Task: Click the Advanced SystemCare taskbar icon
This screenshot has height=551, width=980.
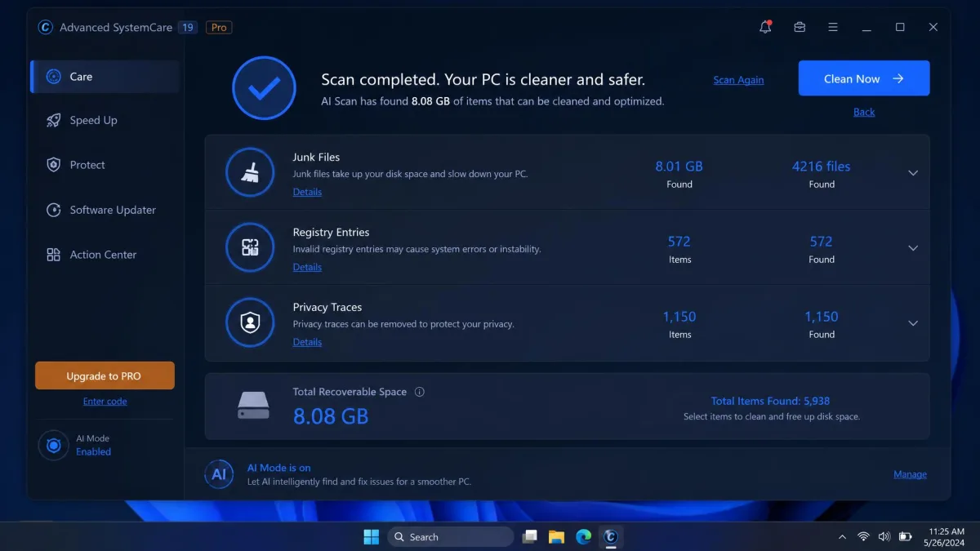Action: [610, 536]
